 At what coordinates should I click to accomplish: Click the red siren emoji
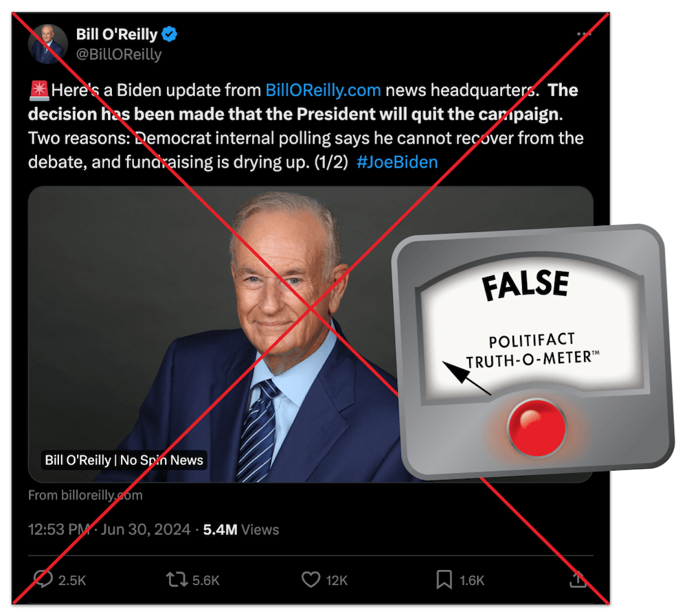39,90
